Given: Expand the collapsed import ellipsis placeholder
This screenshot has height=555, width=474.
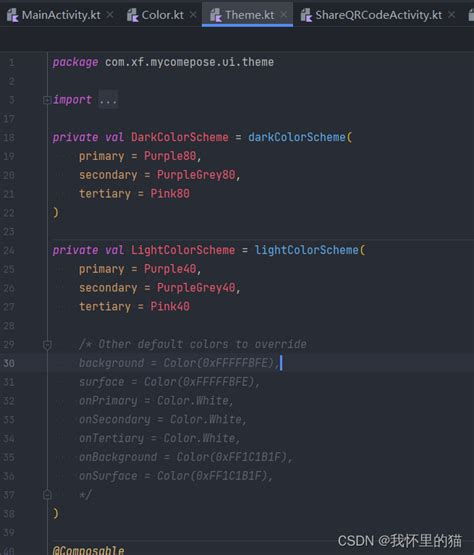Looking at the screenshot, I should coord(108,100).
